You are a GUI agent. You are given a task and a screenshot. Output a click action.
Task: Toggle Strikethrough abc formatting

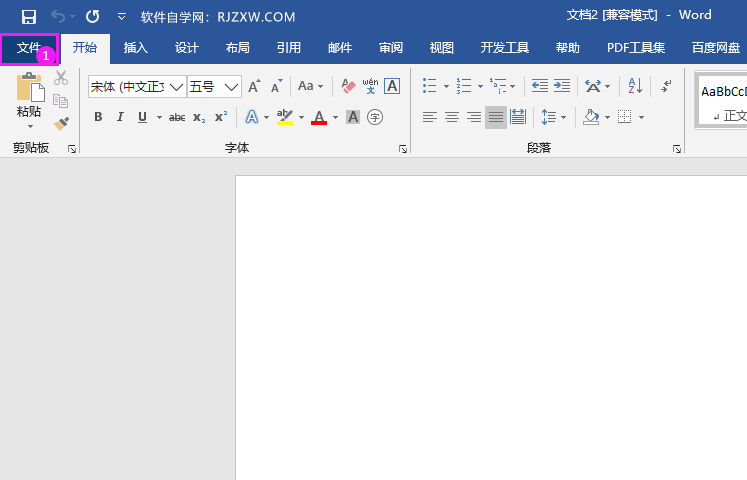pyautogui.click(x=177, y=117)
